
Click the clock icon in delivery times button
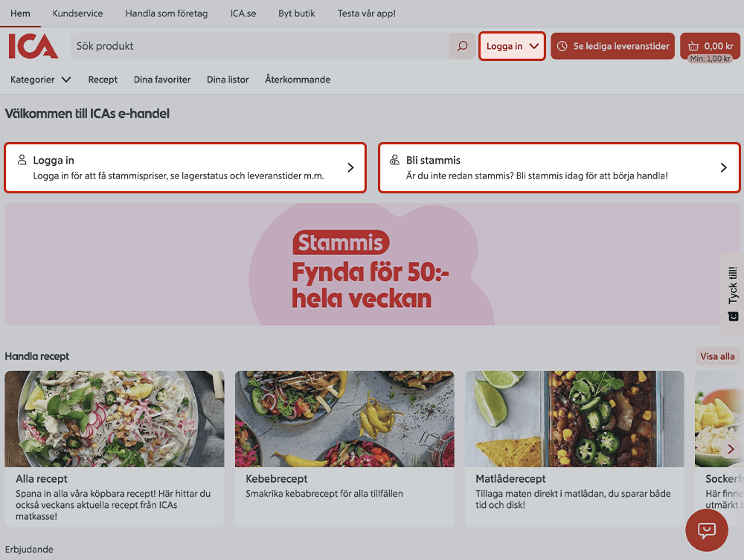coord(562,46)
